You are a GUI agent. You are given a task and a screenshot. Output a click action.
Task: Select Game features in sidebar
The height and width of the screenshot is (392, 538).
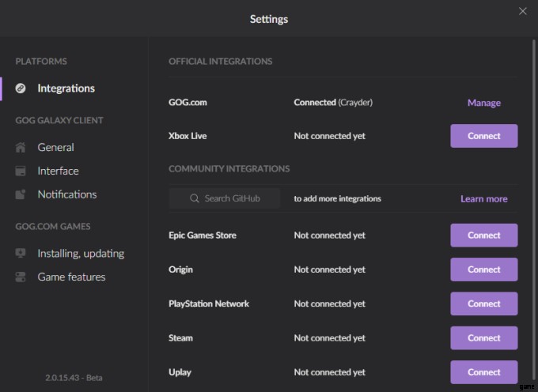pyautogui.click(x=71, y=277)
